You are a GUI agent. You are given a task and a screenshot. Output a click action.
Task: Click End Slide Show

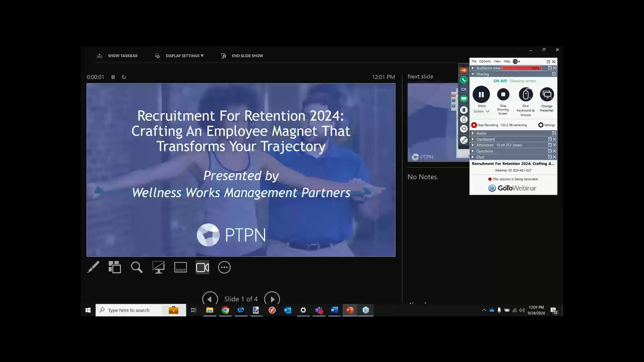(x=247, y=56)
